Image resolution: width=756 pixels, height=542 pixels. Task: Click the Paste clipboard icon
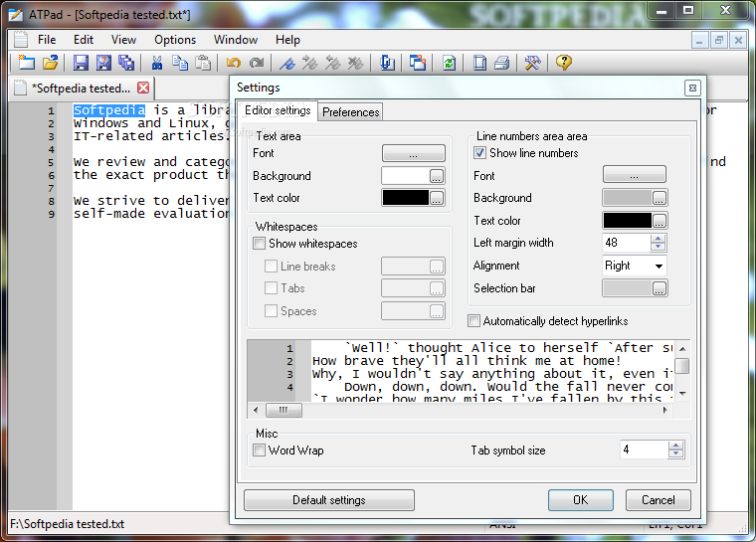point(203,63)
